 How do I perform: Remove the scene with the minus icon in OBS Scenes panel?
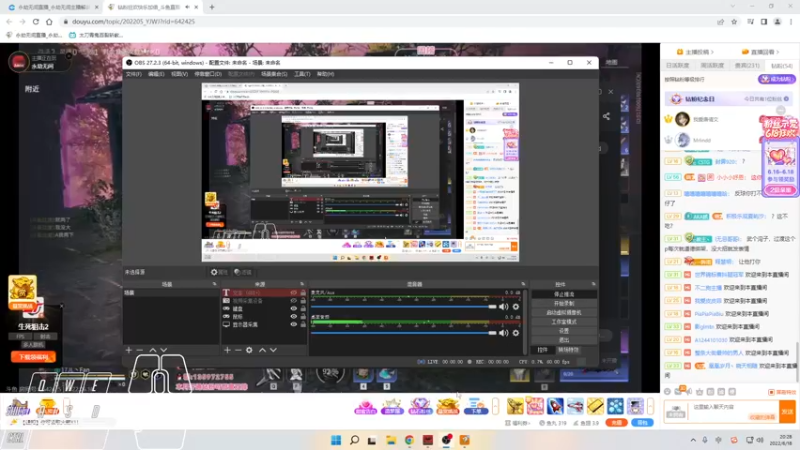[x=140, y=350]
